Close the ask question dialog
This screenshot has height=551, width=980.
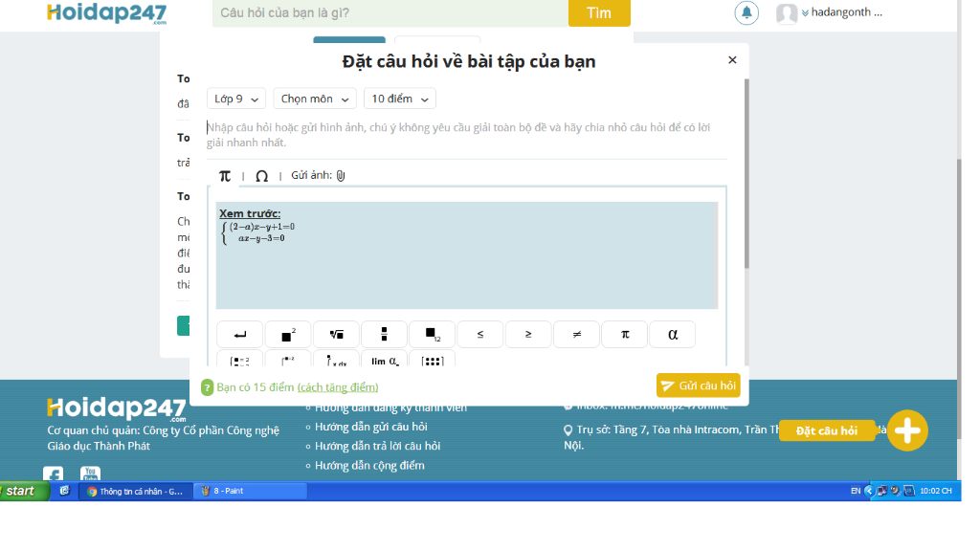[x=732, y=60]
